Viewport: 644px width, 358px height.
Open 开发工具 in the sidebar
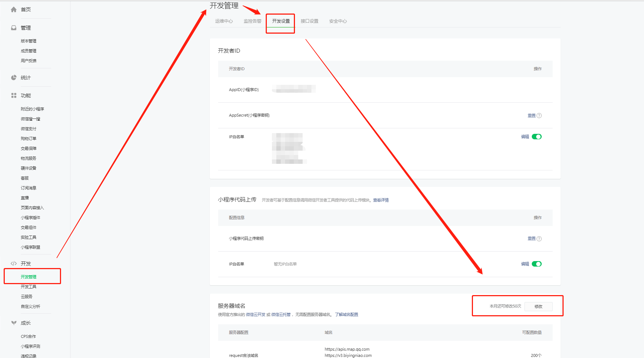[29, 287]
